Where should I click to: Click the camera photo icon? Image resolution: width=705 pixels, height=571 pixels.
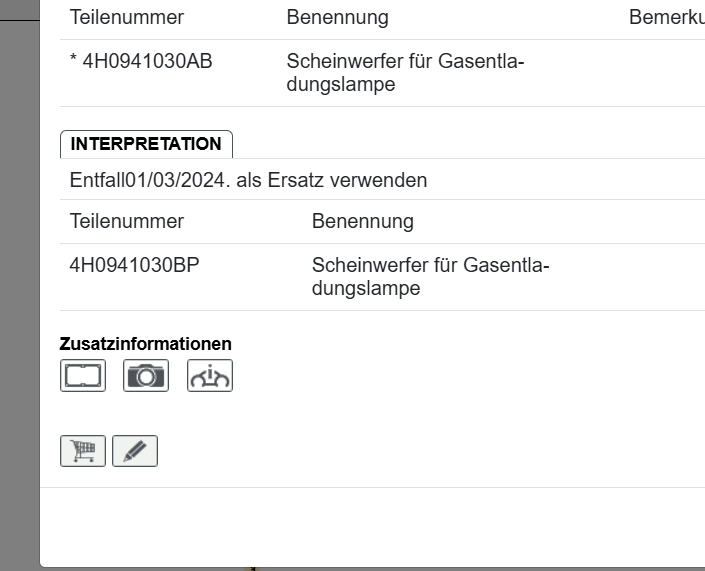146,375
